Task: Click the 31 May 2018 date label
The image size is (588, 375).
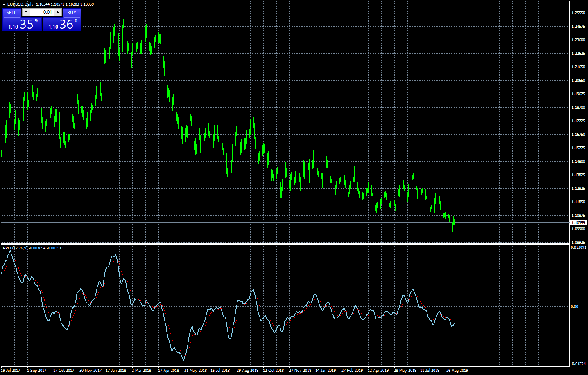Action: coord(195,371)
